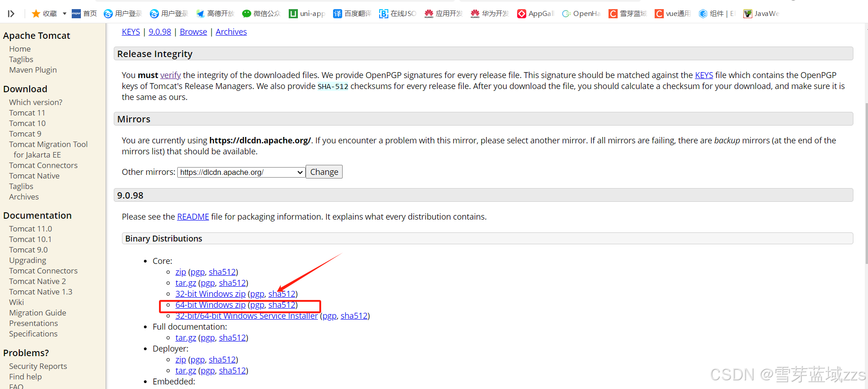The image size is (868, 389).
Task: Open Tomcat 11.0 documentation
Action: click(x=31, y=229)
